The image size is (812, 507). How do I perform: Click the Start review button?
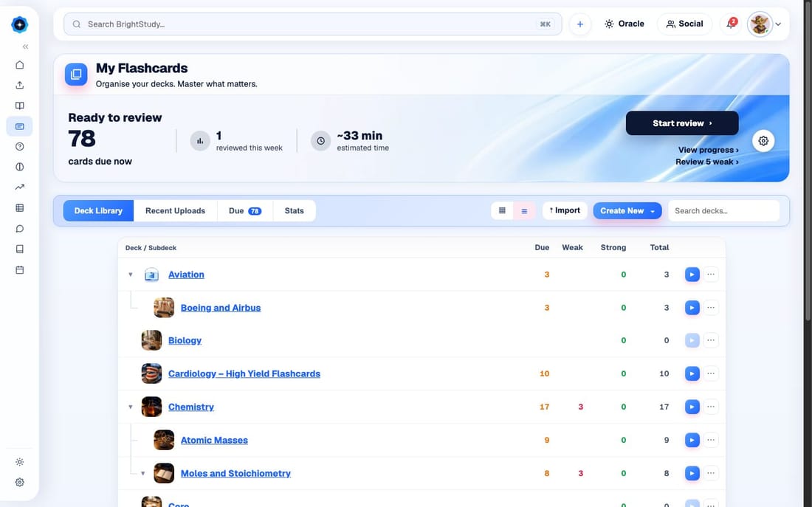tap(682, 123)
